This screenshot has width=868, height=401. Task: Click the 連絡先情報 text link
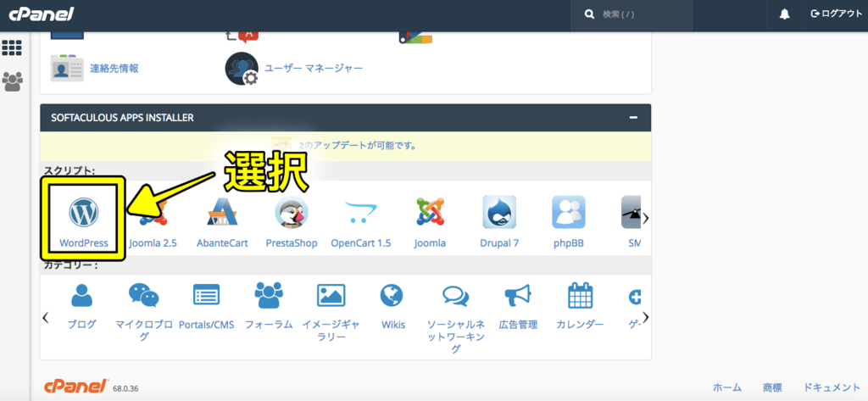(114, 68)
